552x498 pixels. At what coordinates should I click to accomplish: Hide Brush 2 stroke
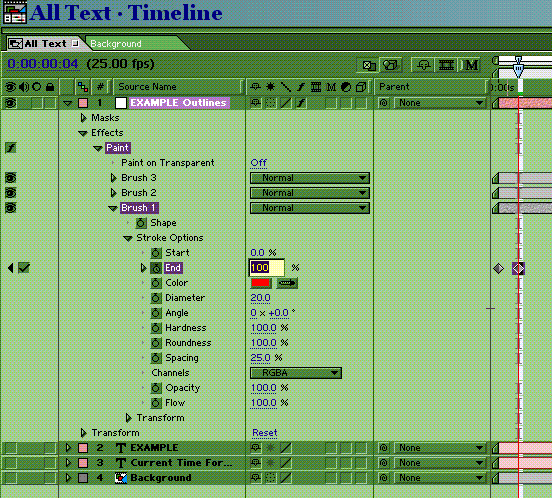[11, 193]
